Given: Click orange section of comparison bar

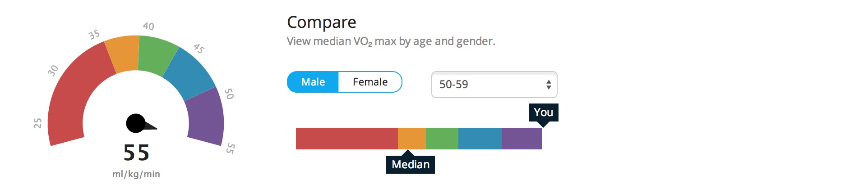Looking at the screenshot, I should [x=411, y=139].
